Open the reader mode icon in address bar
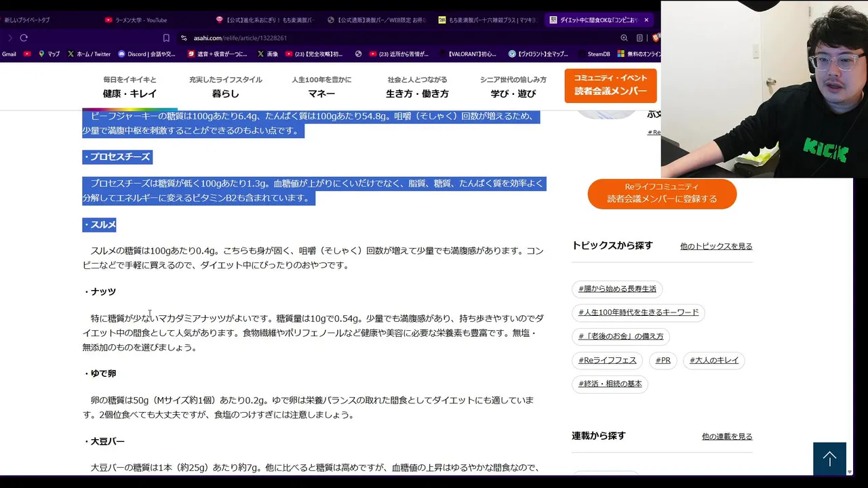868x488 pixels. (x=639, y=38)
